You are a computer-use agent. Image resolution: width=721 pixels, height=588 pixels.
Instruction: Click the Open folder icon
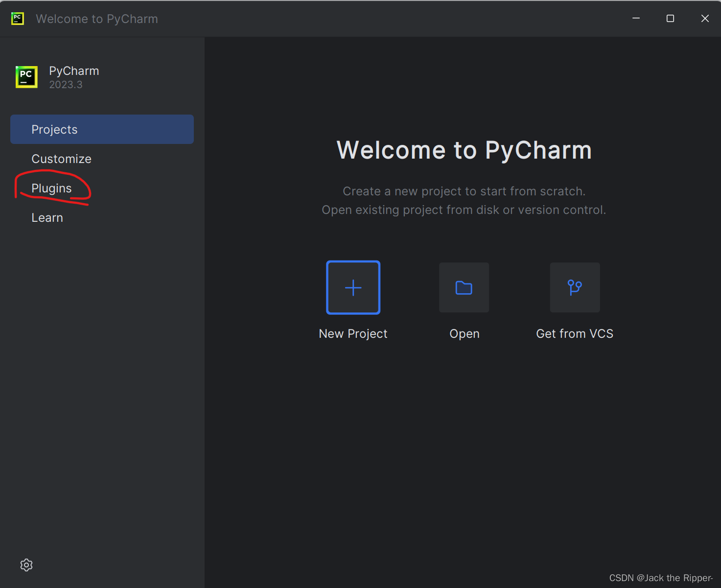pos(464,287)
